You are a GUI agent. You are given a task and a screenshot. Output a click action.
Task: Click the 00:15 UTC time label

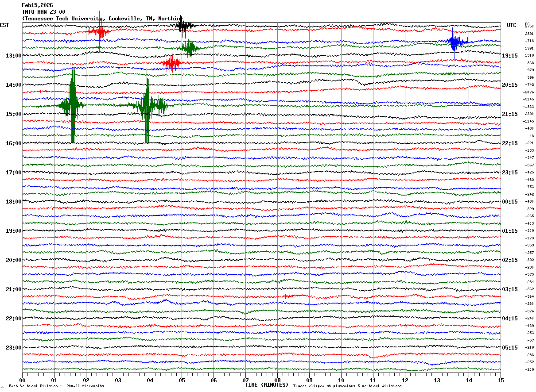[510, 202]
